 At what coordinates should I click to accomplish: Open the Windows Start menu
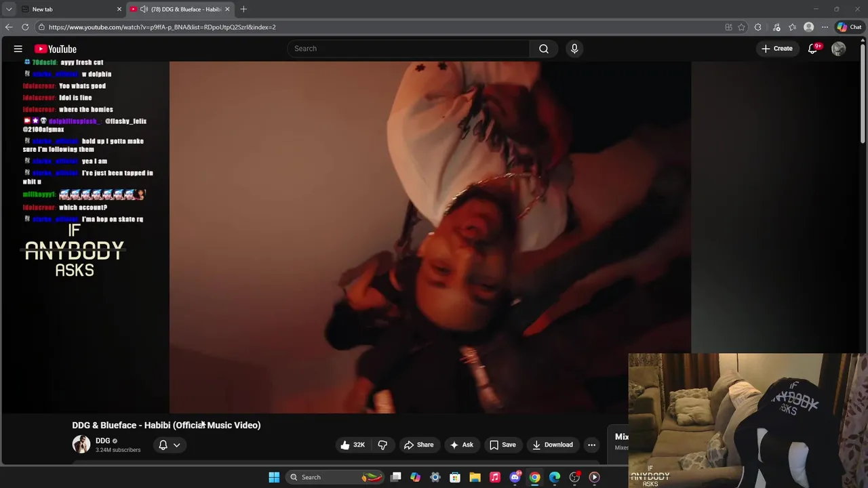tap(274, 477)
